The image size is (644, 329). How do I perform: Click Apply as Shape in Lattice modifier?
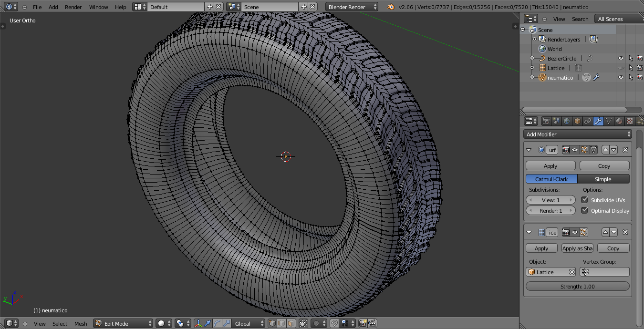(577, 248)
